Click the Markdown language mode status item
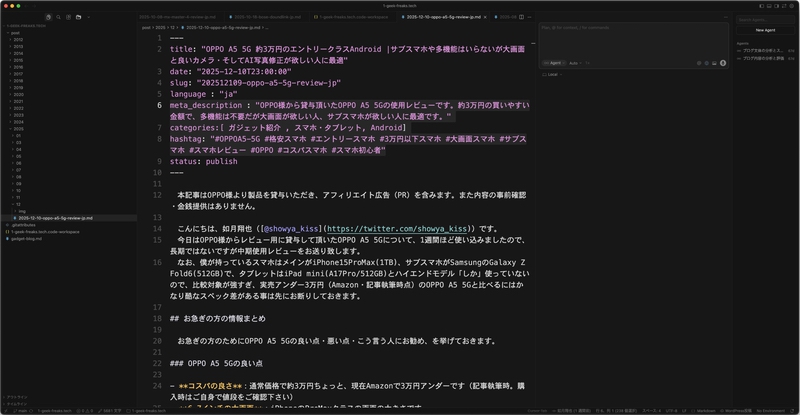 706,410
